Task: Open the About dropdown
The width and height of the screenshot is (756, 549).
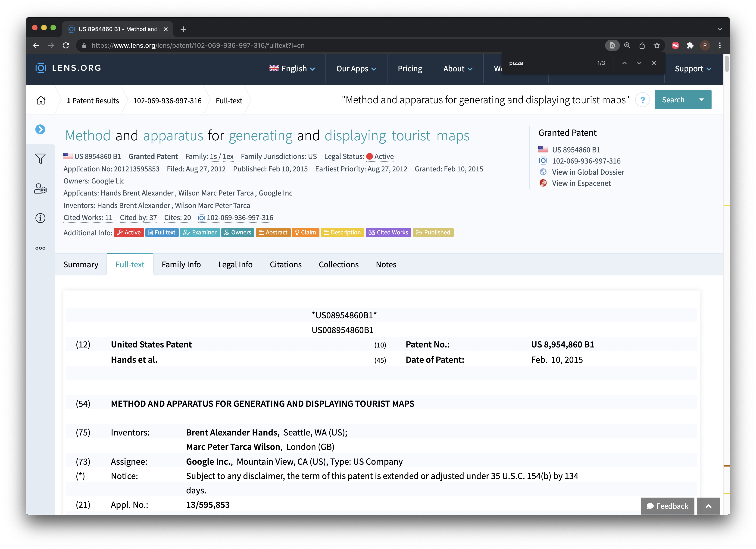Action: pyautogui.click(x=458, y=69)
